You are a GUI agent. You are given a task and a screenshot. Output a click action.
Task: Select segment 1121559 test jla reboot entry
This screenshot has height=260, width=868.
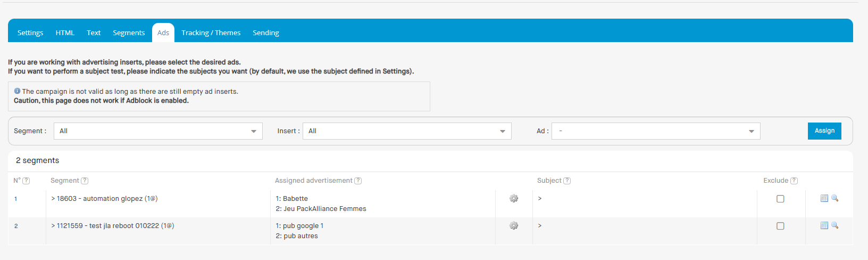(x=112, y=226)
